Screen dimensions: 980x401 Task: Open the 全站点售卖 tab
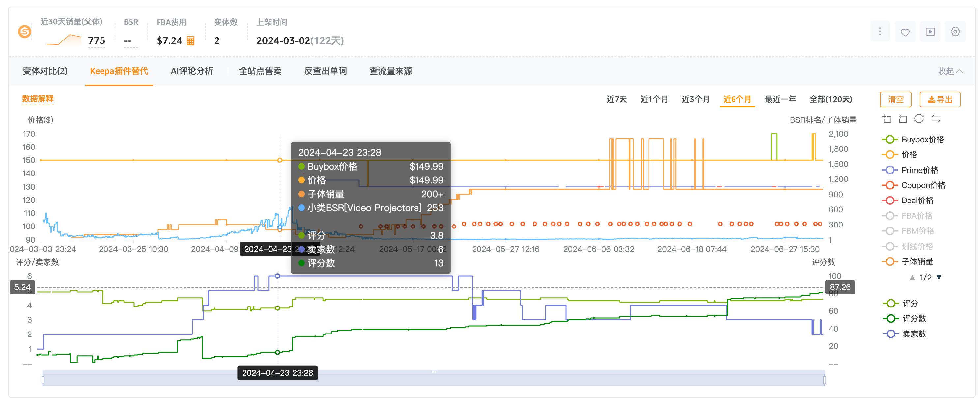tap(260, 71)
